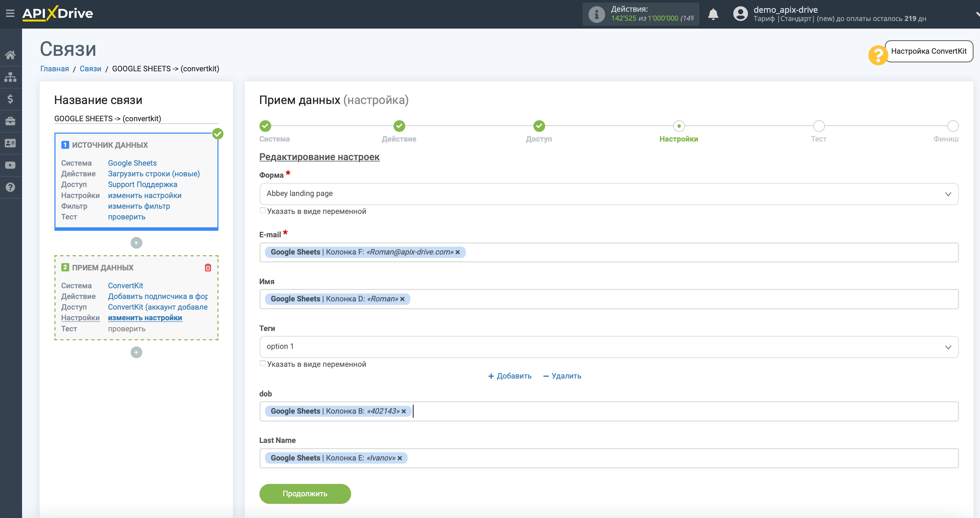This screenshot has width=980, height=518.
Task: Click the actions info icon in header
Action: coord(596,14)
